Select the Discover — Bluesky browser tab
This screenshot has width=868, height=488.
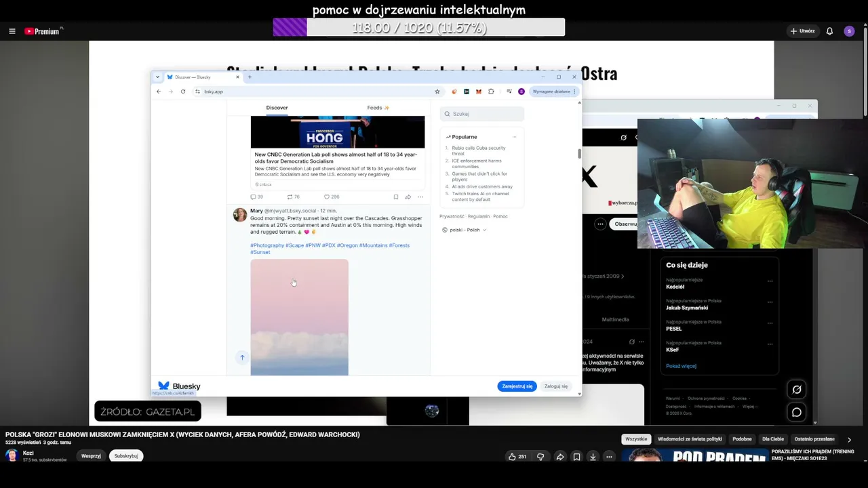[x=203, y=77]
